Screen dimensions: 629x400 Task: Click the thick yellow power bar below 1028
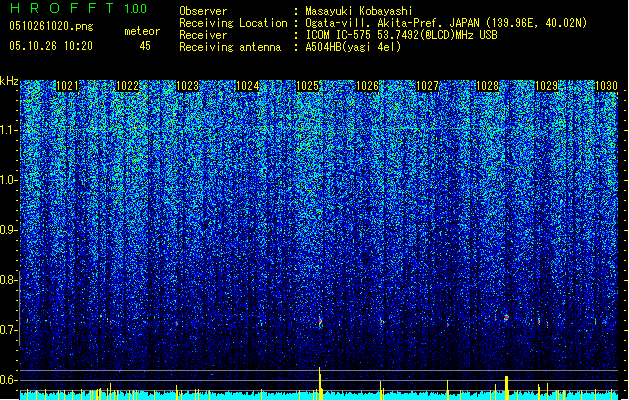[507, 388]
